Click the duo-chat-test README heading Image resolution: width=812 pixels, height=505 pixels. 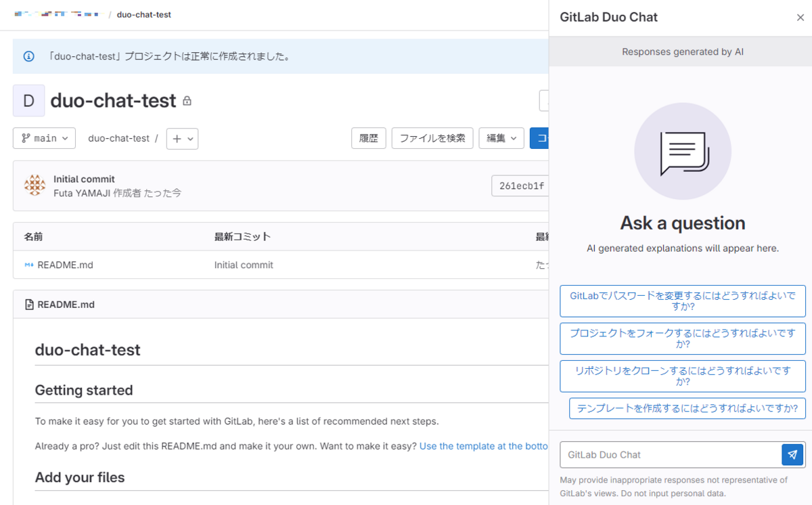click(88, 350)
